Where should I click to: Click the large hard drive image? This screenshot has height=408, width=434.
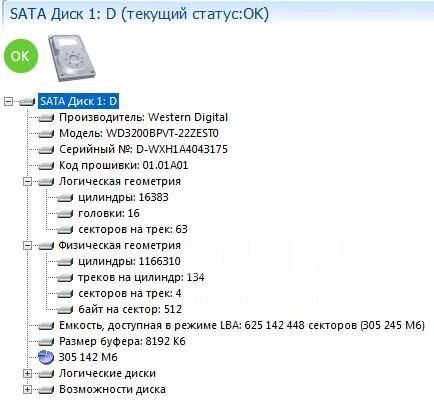[72, 58]
